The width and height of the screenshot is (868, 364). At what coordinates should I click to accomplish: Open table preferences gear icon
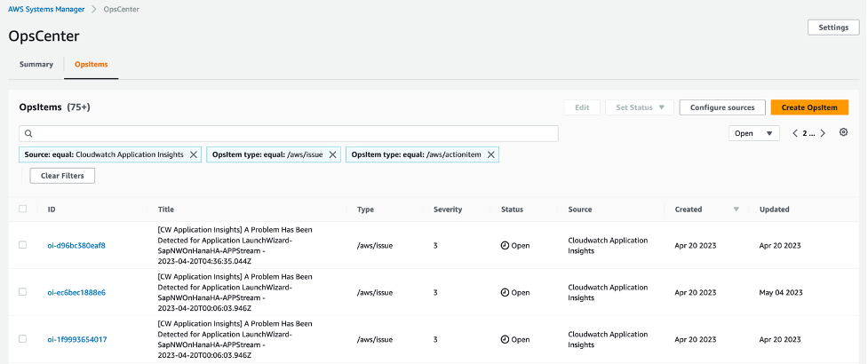(844, 132)
